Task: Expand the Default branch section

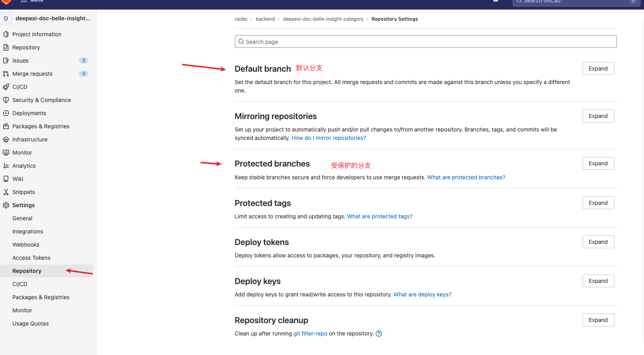Action: [598, 69]
